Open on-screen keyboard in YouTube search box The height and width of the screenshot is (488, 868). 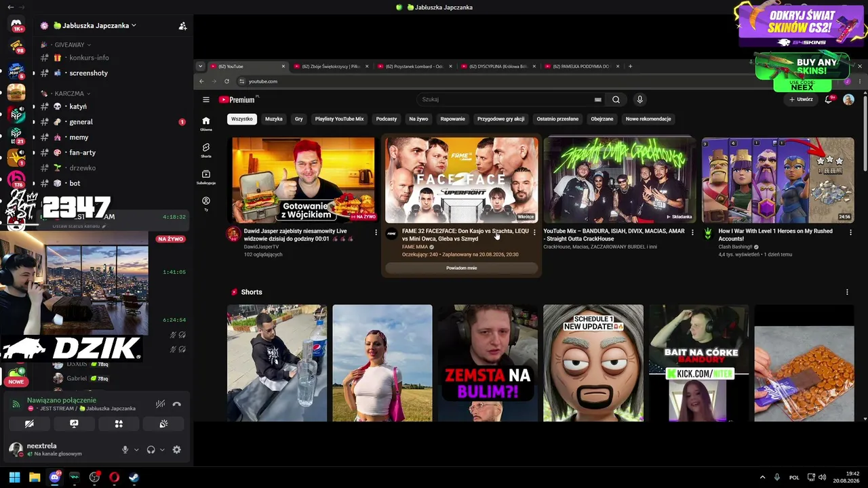tap(597, 100)
